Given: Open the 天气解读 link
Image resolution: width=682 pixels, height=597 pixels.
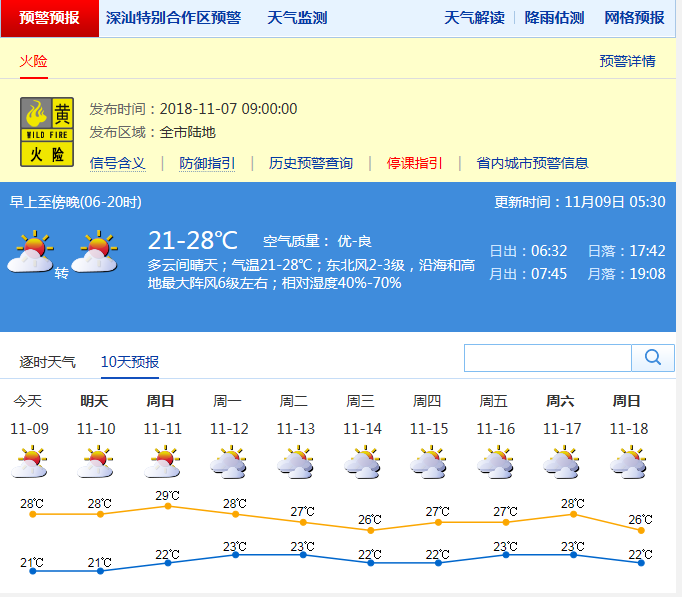Looking at the screenshot, I should [474, 18].
